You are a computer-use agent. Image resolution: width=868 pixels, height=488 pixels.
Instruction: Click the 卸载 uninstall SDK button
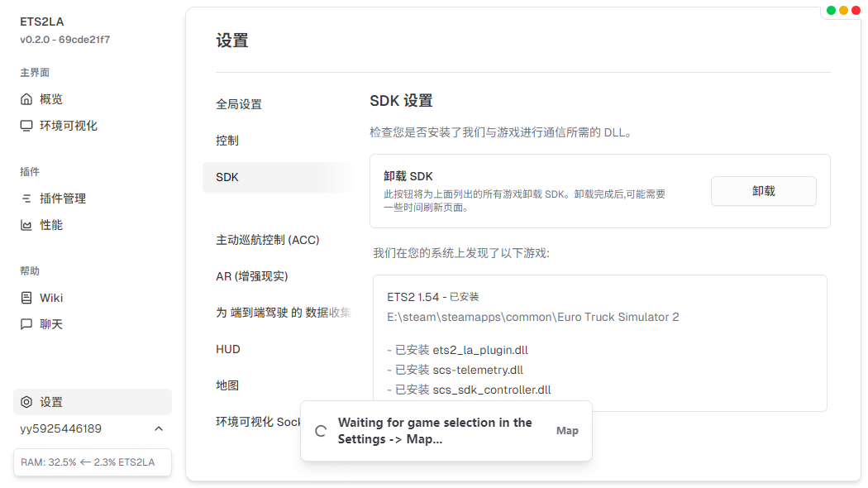(763, 191)
